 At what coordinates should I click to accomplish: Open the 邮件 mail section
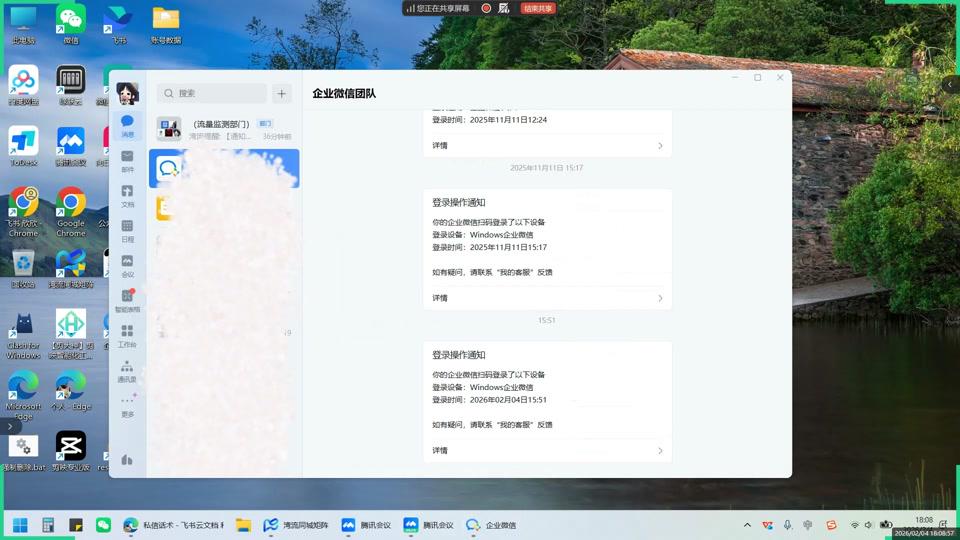127,161
